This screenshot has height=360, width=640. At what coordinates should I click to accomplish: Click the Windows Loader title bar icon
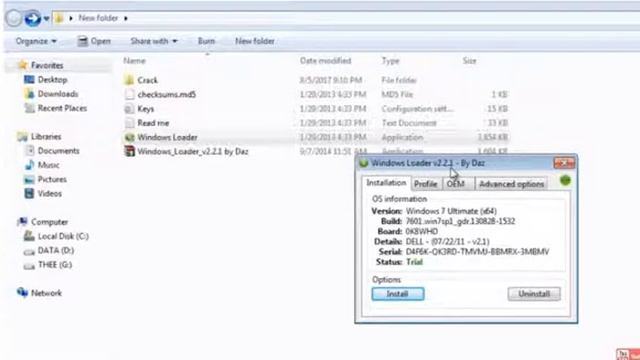point(363,163)
